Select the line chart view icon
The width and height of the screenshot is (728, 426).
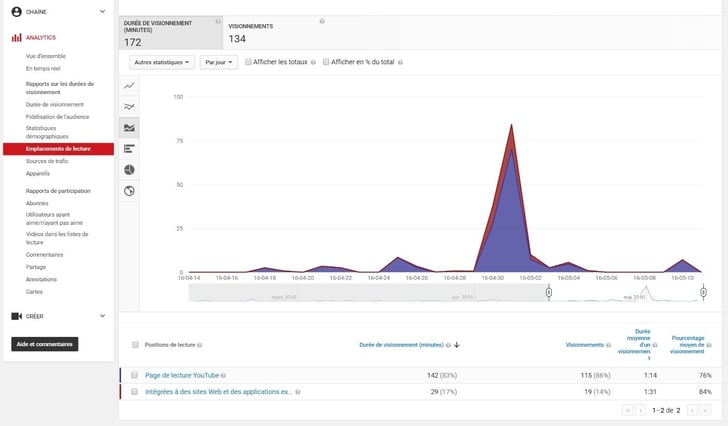[x=129, y=86]
